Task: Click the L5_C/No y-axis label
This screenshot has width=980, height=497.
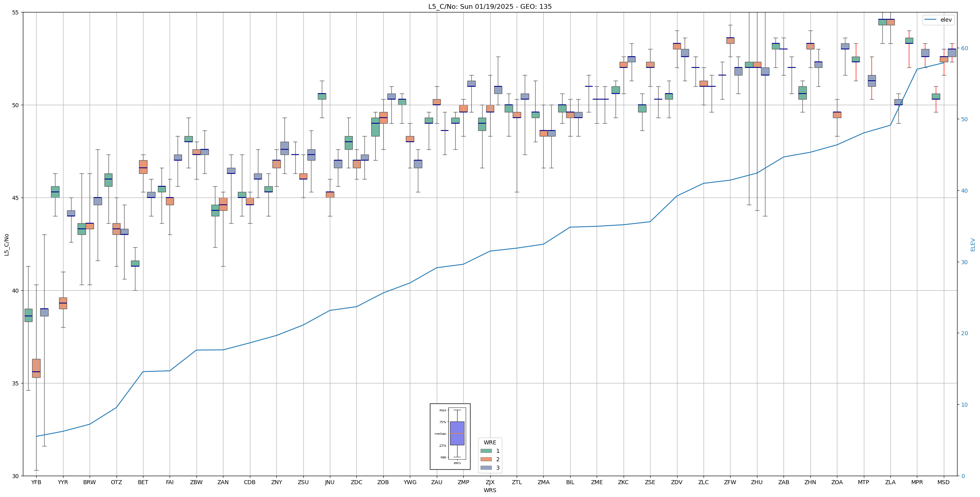Action: coord(6,244)
